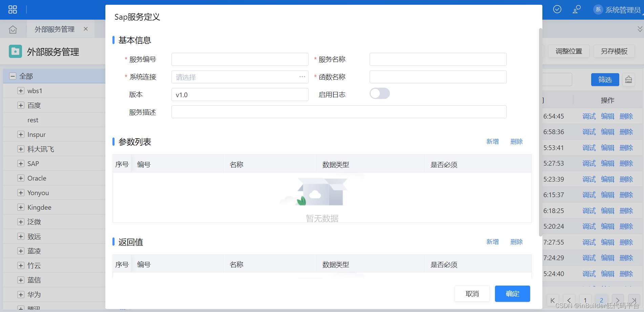Click 新增 in 返回值 section
This screenshot has height=312, width=644.
tap(493, 242)
